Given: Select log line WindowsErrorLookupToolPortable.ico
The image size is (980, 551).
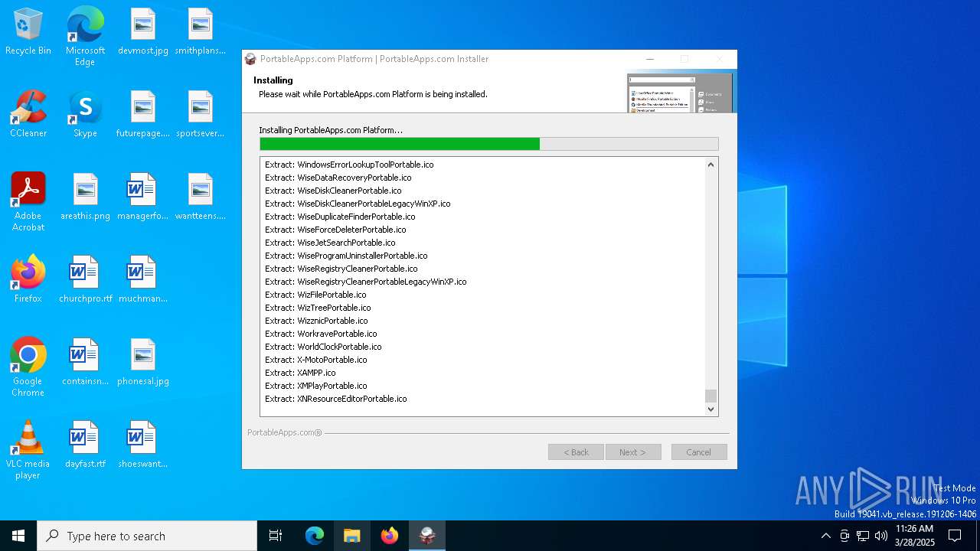Looking at the screenshot, I should [x=349, y=165].
